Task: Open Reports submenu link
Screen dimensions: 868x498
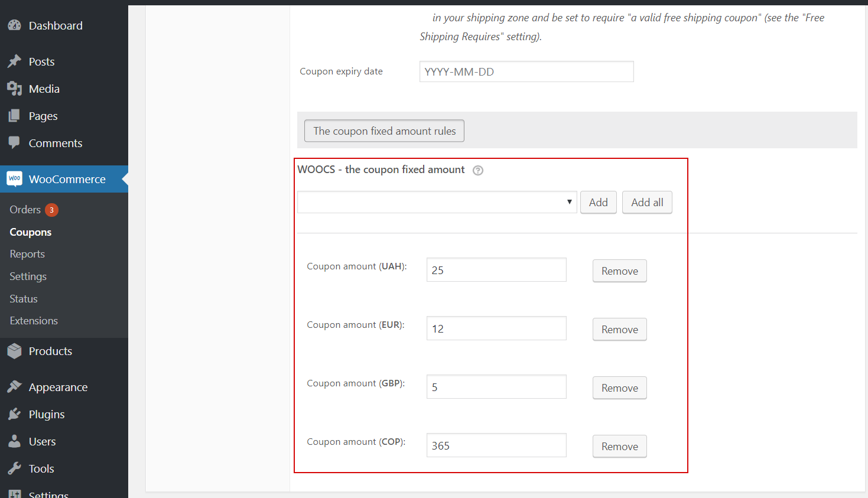Action: (x=27, y=254)
